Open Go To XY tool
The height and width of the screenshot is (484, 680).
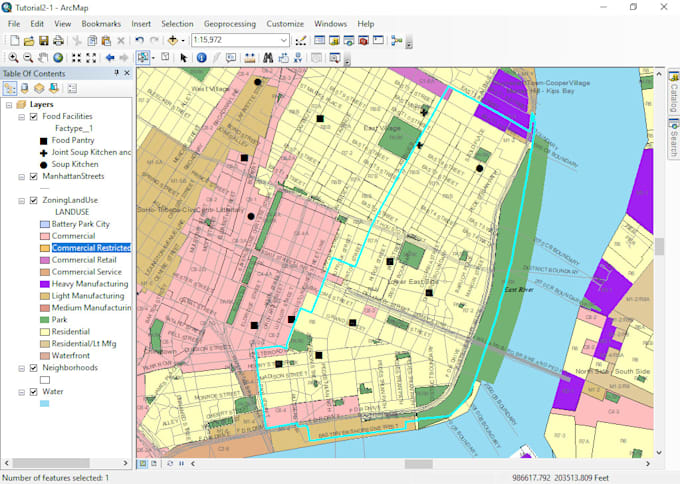[298, 58]
